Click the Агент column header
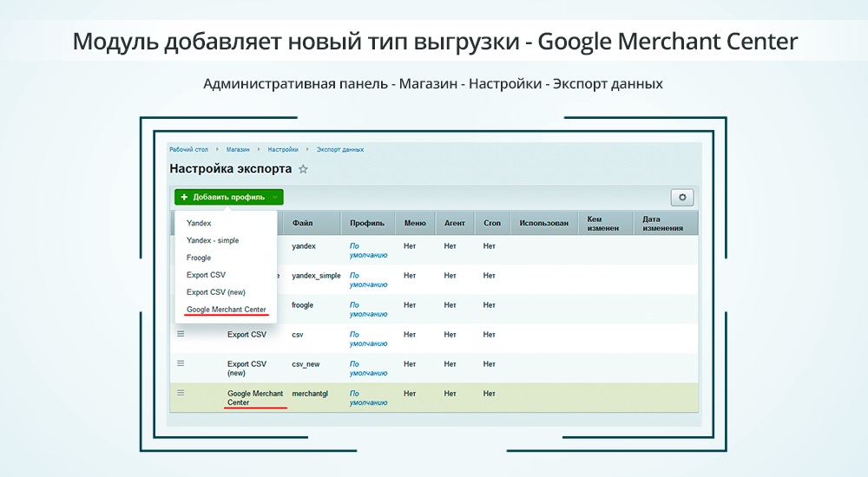This screenshot has height=477, width=868. (x=455, y=223)
